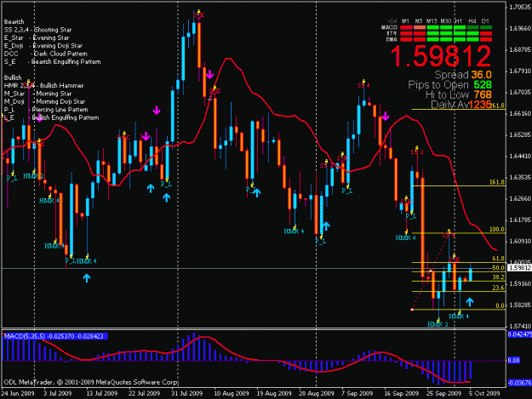532x399 pixels.
Task: Click the Bullish Hammer legend line
Action: 43,86
